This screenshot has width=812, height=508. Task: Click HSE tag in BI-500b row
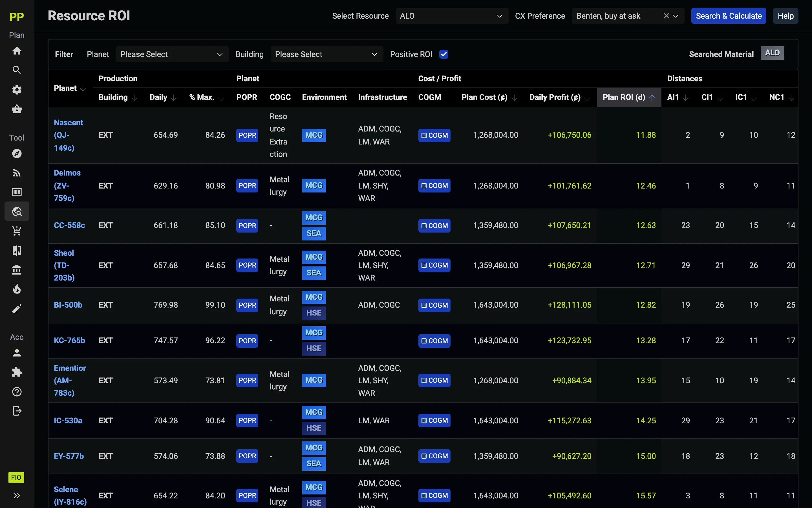(x=314, y=313)
